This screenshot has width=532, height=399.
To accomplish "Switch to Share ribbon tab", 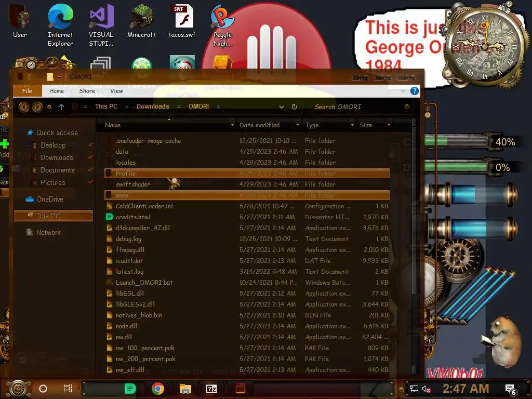I will point(87,91).
